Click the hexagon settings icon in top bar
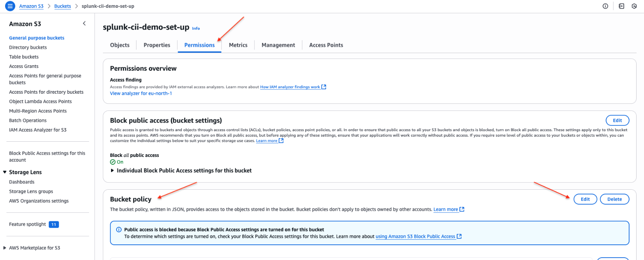The width and height of the screenshot is (644, 260). click(x=634, y=6)
